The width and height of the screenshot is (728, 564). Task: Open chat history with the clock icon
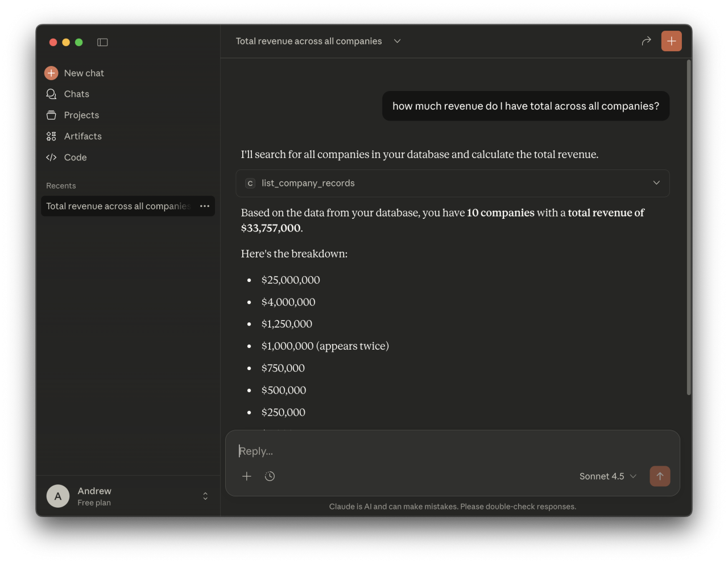pos(270,476)
